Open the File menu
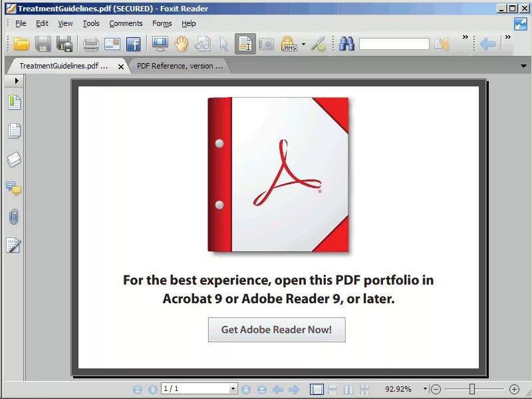The height and width of the screenshot is (399, 532). (x=21, y=23)
